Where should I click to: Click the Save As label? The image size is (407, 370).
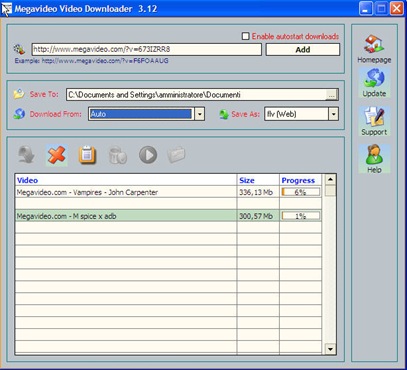coord(245,114)
